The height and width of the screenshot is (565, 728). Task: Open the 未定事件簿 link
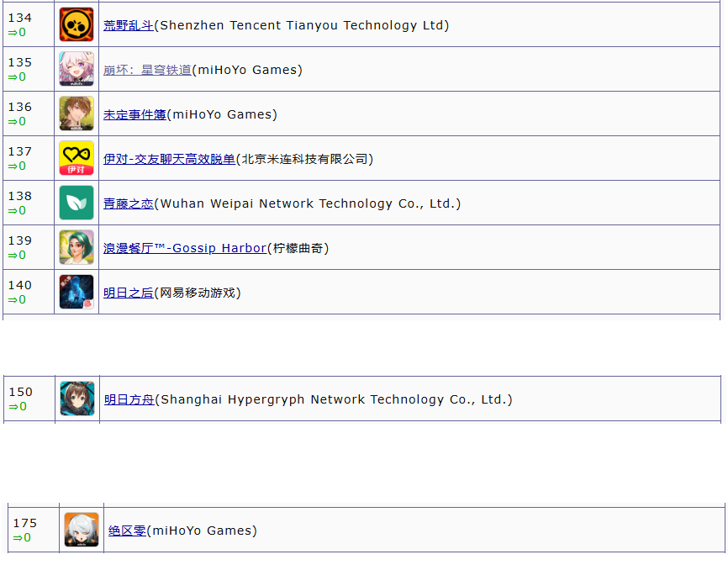point(135,114)
